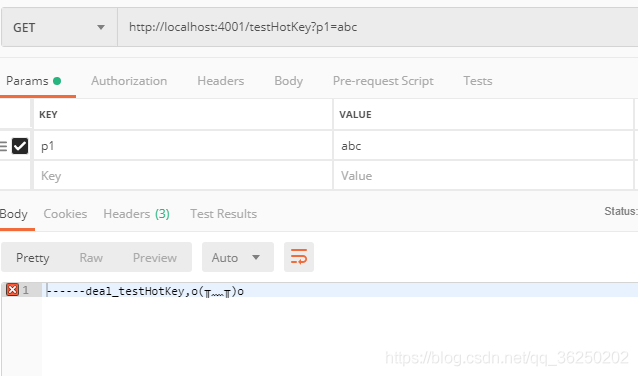The image size is (638, 376).
Task: Open the Test Results tab
Action: tap(223, 214)
